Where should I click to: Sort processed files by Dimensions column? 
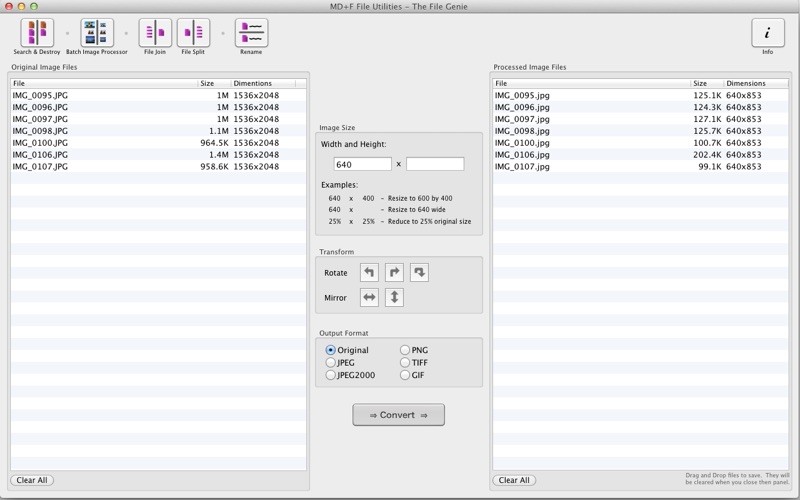coord(756,83)
